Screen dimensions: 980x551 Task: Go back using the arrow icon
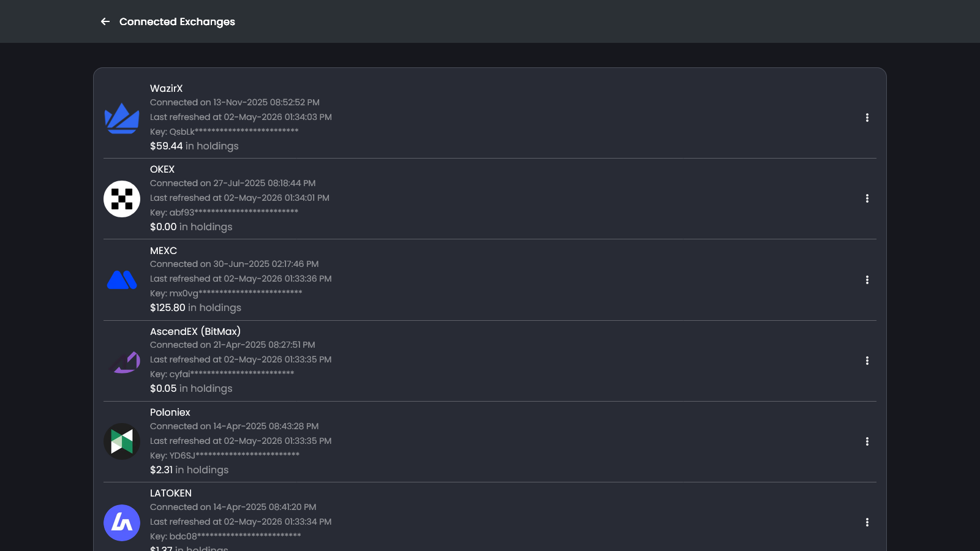coord(105,21)
